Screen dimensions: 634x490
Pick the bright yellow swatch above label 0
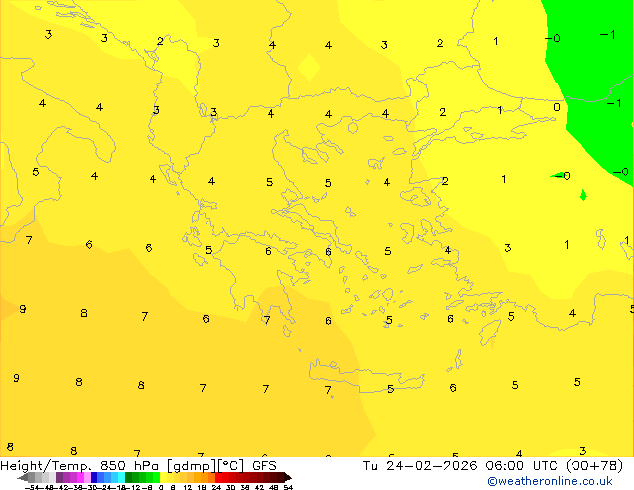pyautogui.click(x=163, y=477)
